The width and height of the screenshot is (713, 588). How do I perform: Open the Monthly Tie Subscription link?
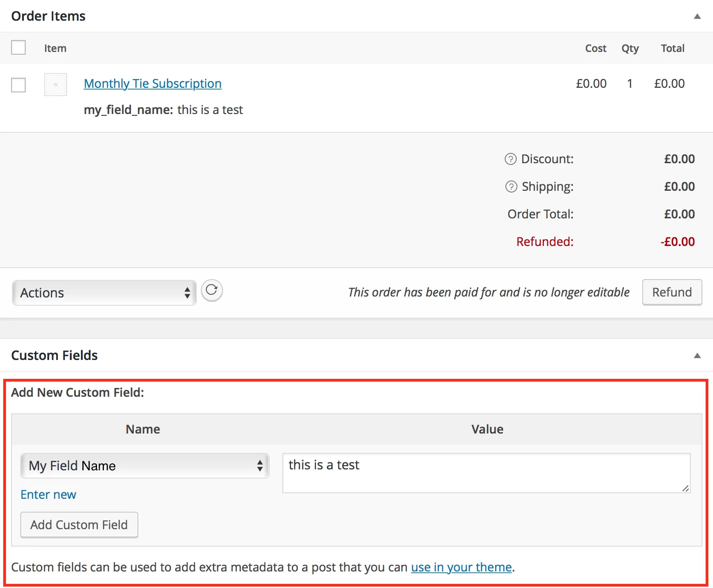pyautogui.click(x=153, y=84)
